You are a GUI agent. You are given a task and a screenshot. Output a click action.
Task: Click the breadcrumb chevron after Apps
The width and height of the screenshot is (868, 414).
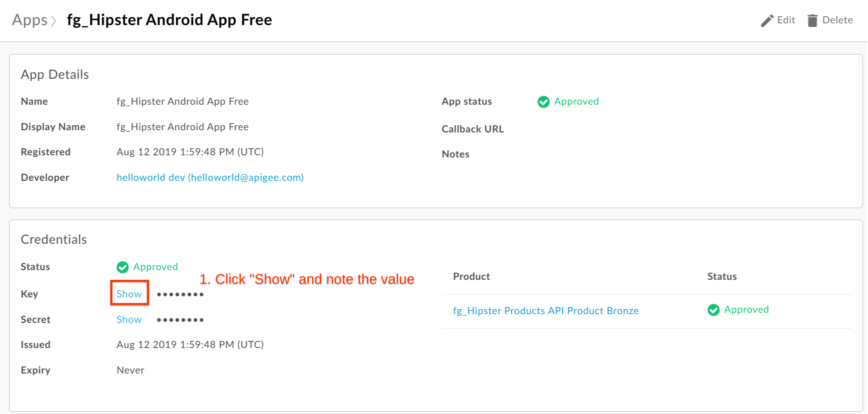click(x=54, y=21)
